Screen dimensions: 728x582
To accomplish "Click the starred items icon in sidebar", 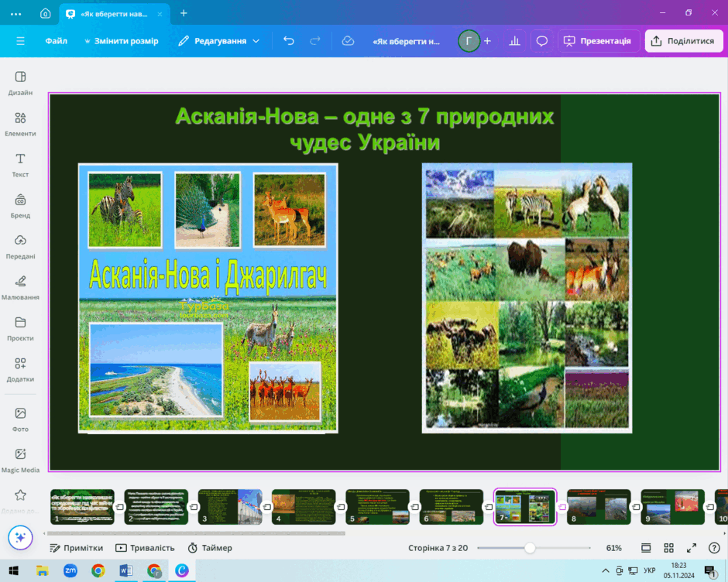I will tap(20, 495).
